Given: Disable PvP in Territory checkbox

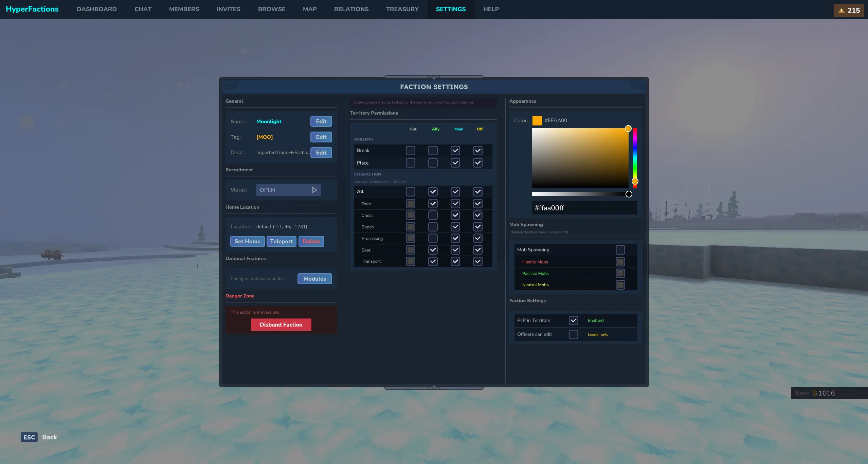Looking at the screenshot, I should tap(573, 321).
